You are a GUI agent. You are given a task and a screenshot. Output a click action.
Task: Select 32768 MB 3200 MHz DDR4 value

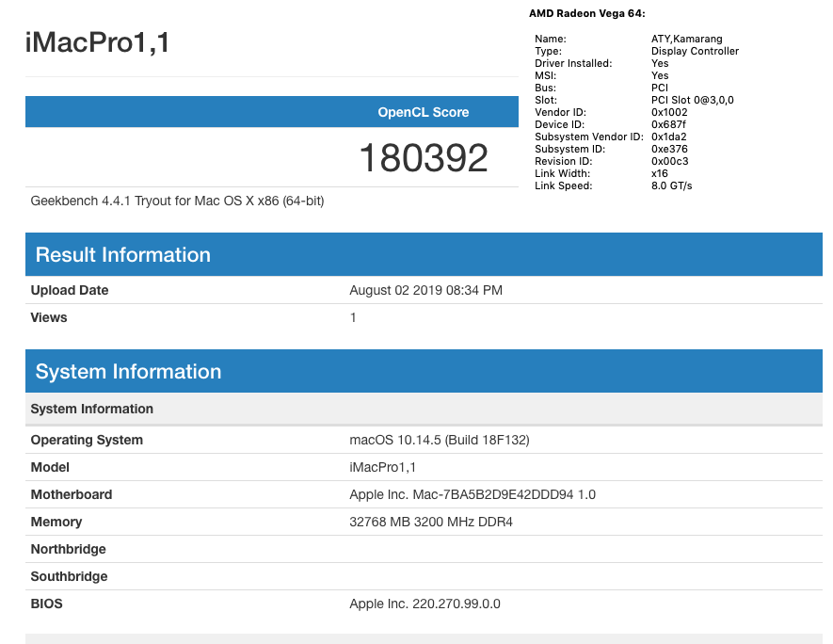(x=431, y=522)
